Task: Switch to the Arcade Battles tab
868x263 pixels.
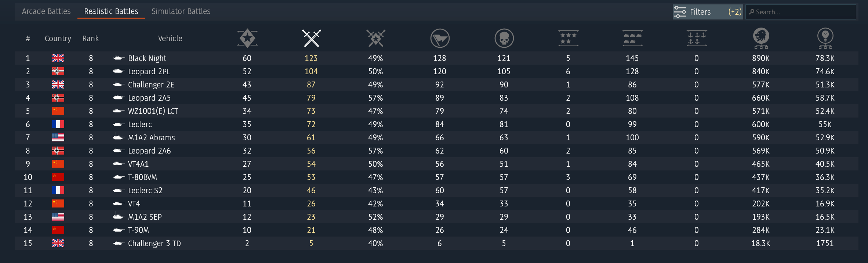Action: (x=46, y=11)
